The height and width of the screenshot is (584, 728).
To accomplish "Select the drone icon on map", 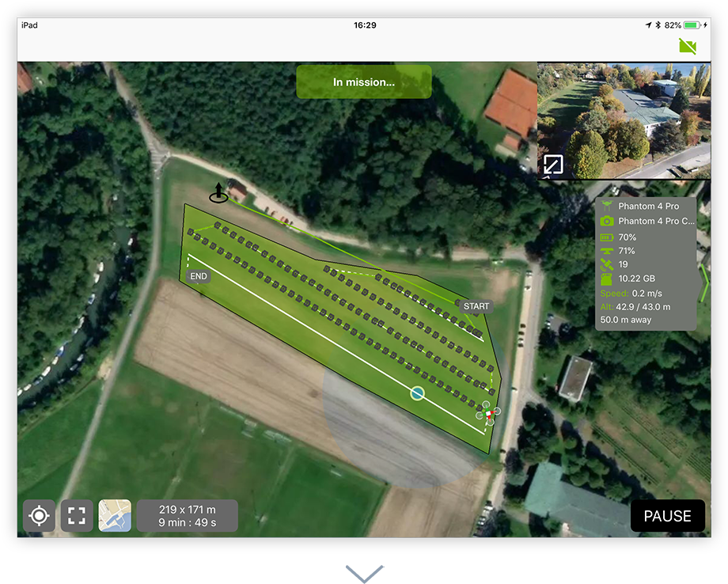I will [x=488, y=413].
